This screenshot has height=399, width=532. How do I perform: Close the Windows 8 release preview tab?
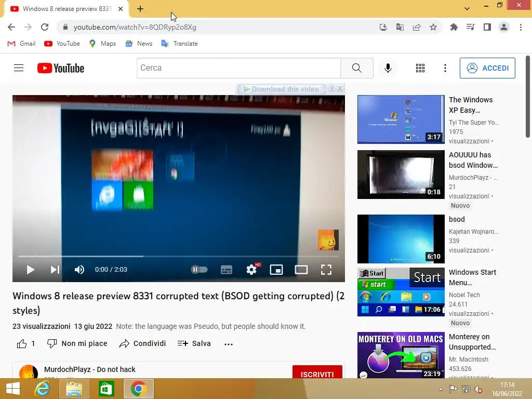coord(121,9)
